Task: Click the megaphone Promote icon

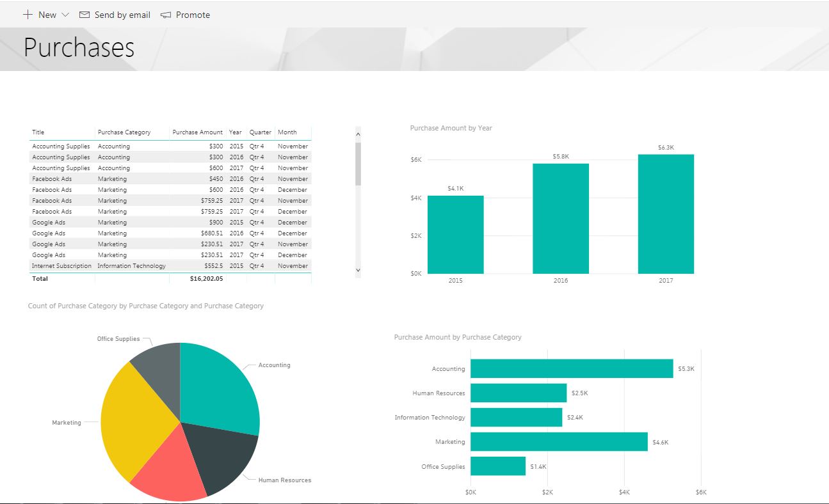Action: [166, 15]
